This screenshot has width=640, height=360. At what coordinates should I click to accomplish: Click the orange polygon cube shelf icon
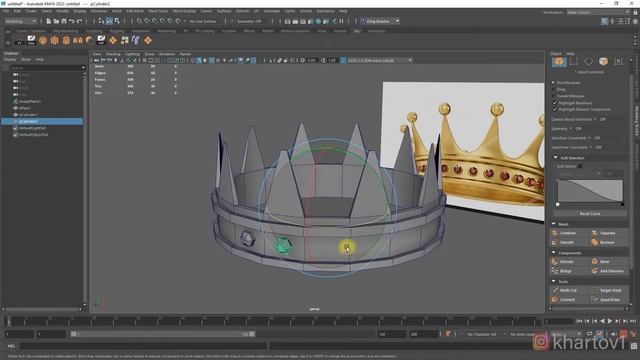pyautogui.click(x=54, y=40)
